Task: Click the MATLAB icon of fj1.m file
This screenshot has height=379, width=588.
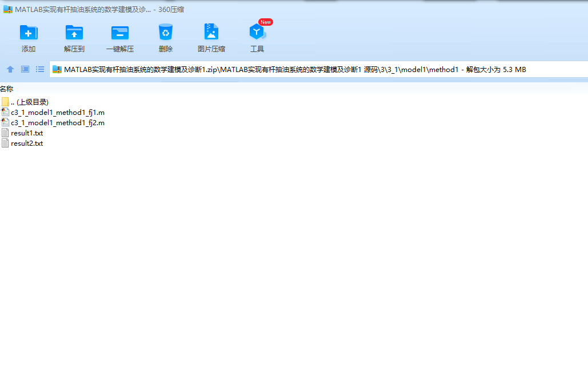Action: (5, 112)
